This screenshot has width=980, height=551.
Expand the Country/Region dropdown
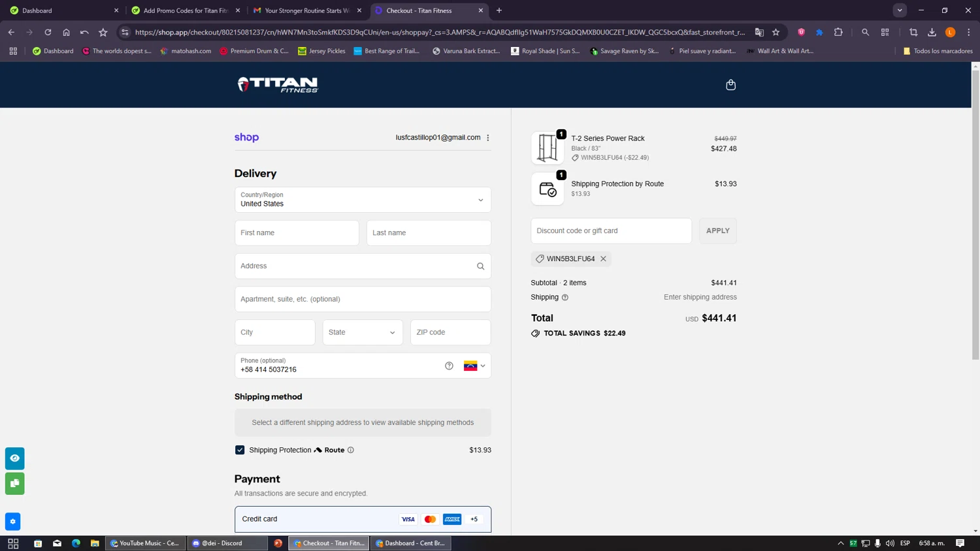tap(363, 200)
